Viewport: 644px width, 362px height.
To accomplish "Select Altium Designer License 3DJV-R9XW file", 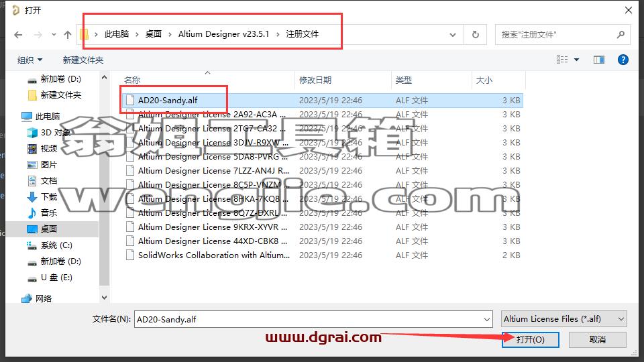I will tap(323, 142).
